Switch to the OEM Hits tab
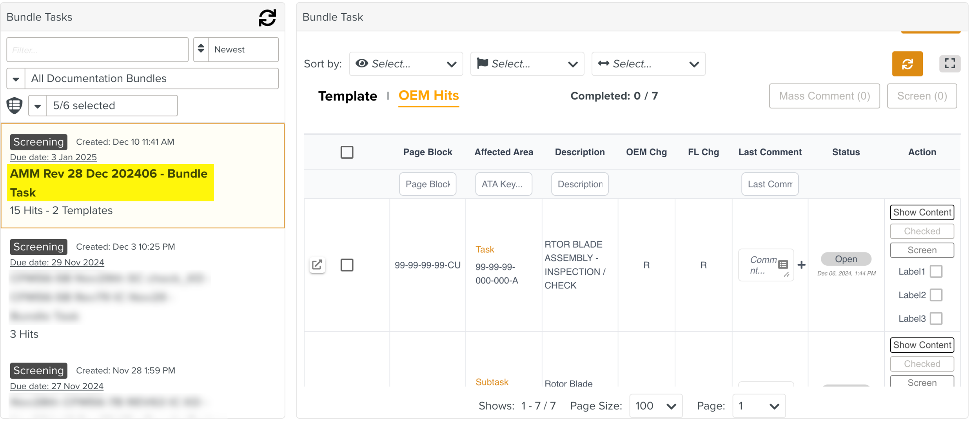 click(x=428, y=96)
